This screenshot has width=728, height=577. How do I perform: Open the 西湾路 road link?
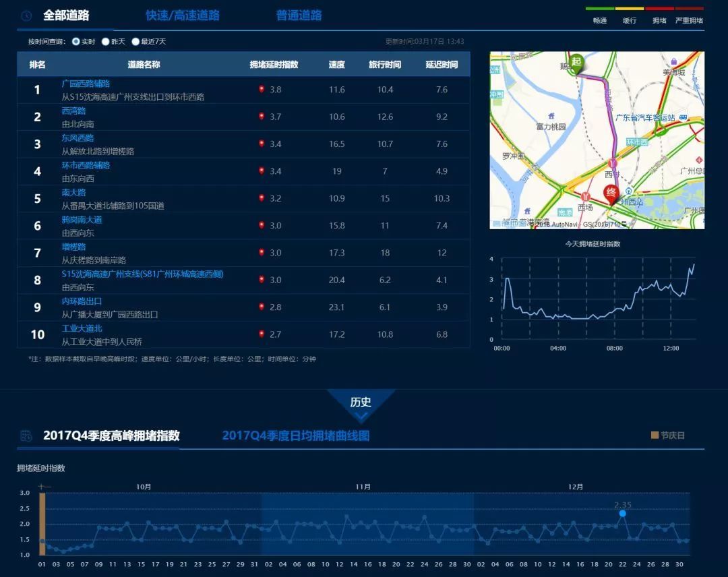point(73,111)
